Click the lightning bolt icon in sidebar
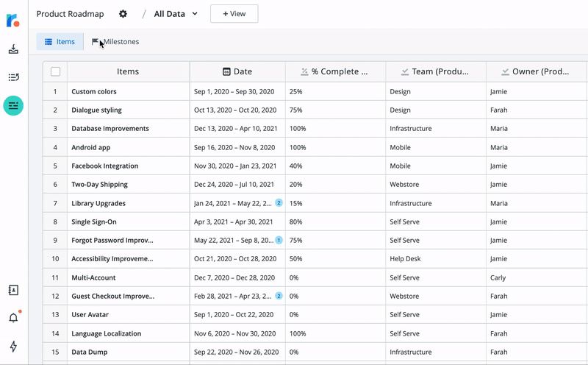 (x=13, y=347)
